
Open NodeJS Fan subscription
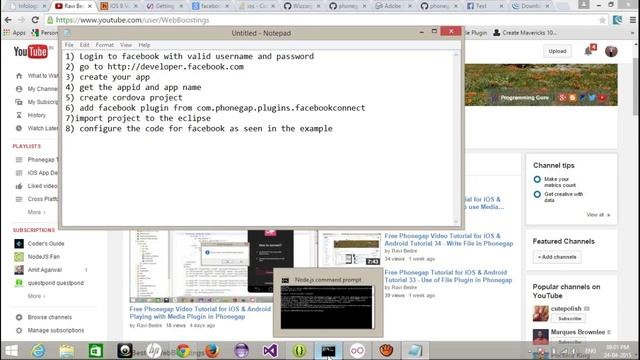[x=43, y=257]
